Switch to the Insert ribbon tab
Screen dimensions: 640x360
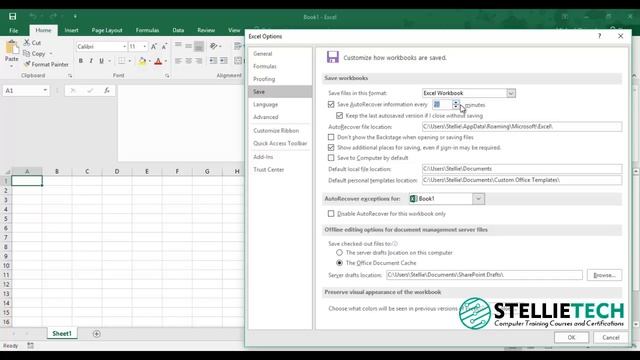point(71,30)
